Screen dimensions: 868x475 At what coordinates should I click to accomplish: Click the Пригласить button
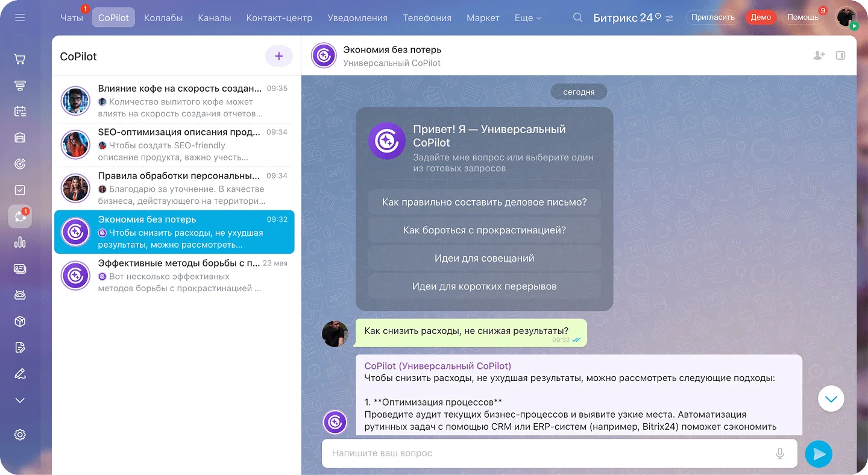pos(712,17)
